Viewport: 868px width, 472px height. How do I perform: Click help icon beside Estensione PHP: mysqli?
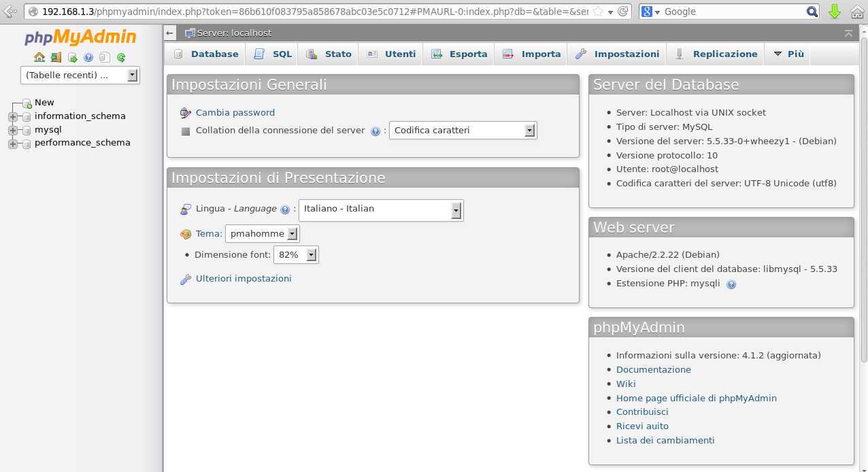tap(731, 284)
